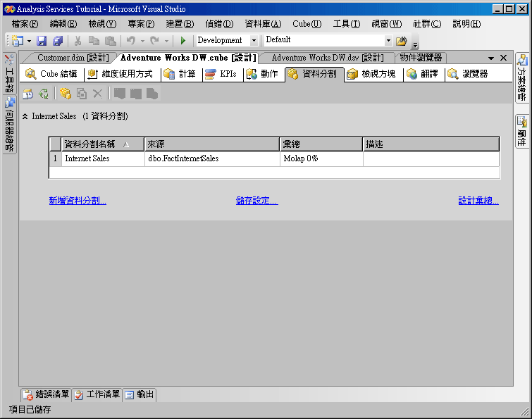Open the 建置(B) menu
The width and height of the screenshot is (532, 419).
click(180, 24)
